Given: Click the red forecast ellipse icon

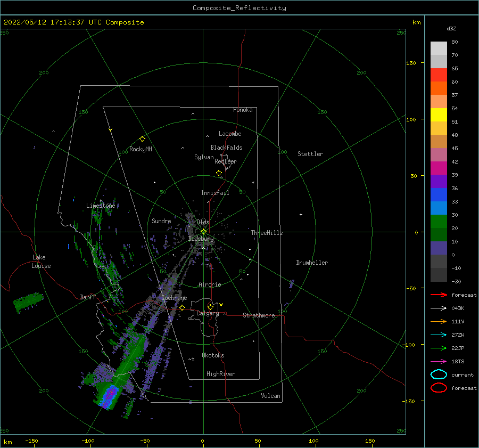Looking at the screenshot, I should (x=439, y=388).
